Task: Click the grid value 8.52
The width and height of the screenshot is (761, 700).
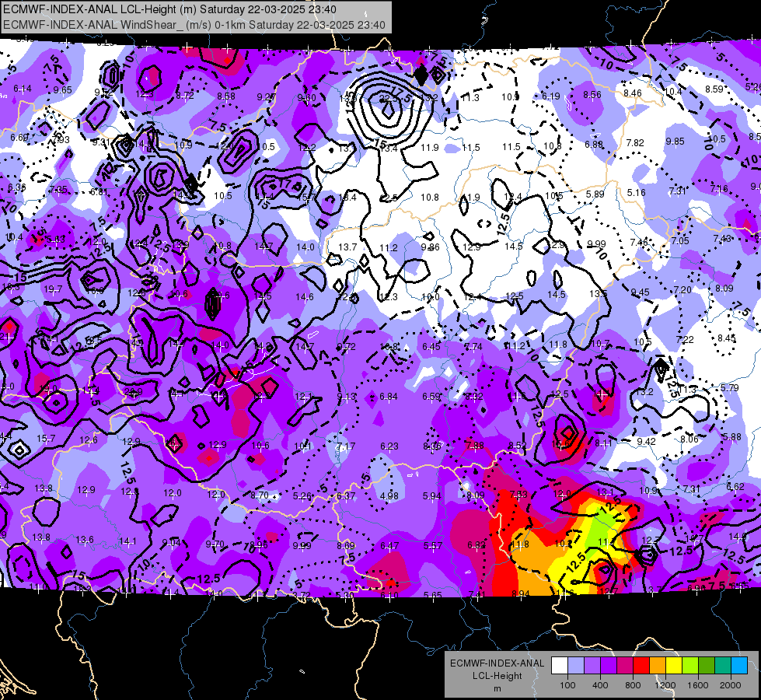Action: (x=518, y=446)
